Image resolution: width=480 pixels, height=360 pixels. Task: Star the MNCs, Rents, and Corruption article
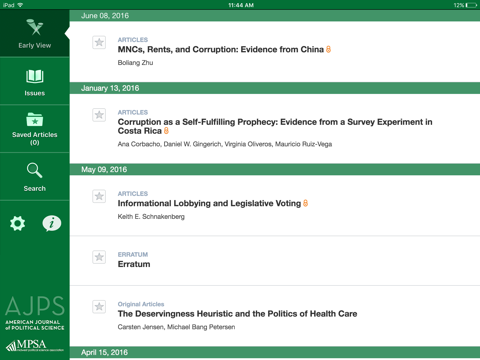pyautogui.click(x=99, y=42)
